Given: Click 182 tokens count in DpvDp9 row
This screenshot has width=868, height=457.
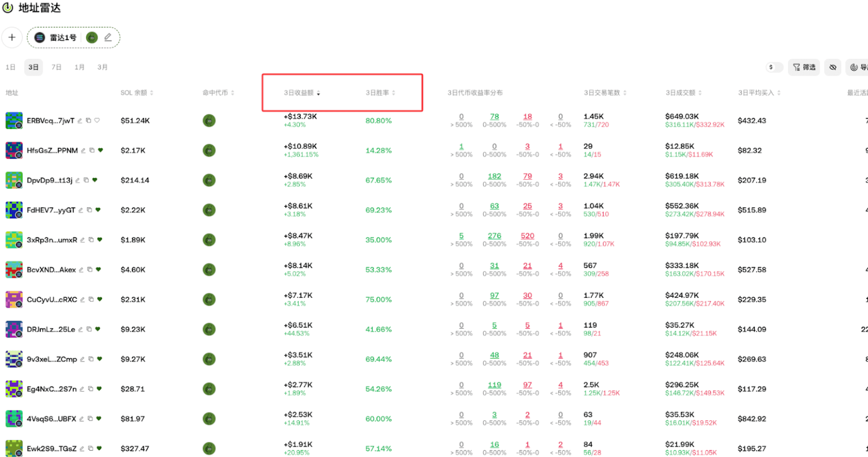Looking at the screenshot, I should point(494,176).
